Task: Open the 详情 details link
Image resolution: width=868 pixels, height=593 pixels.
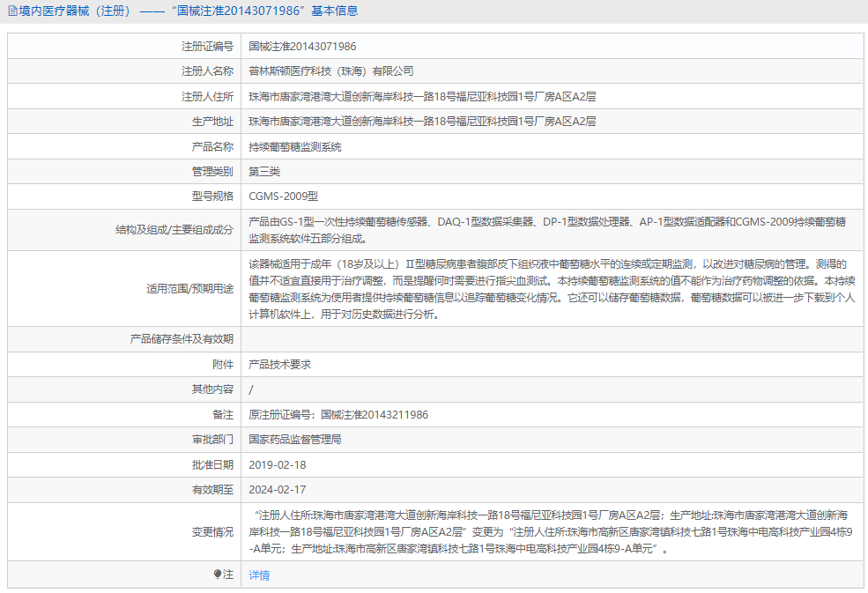Action: pyautogui.click(x=259, y=575)
